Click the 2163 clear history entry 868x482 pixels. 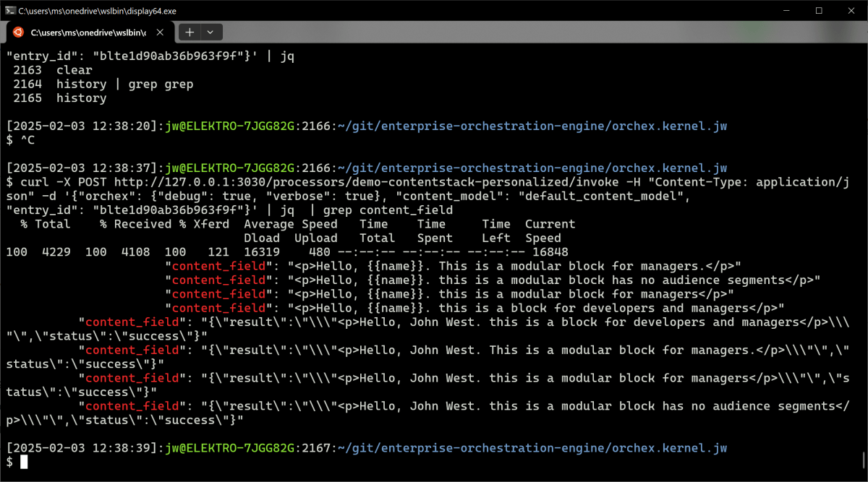[53, 70]
